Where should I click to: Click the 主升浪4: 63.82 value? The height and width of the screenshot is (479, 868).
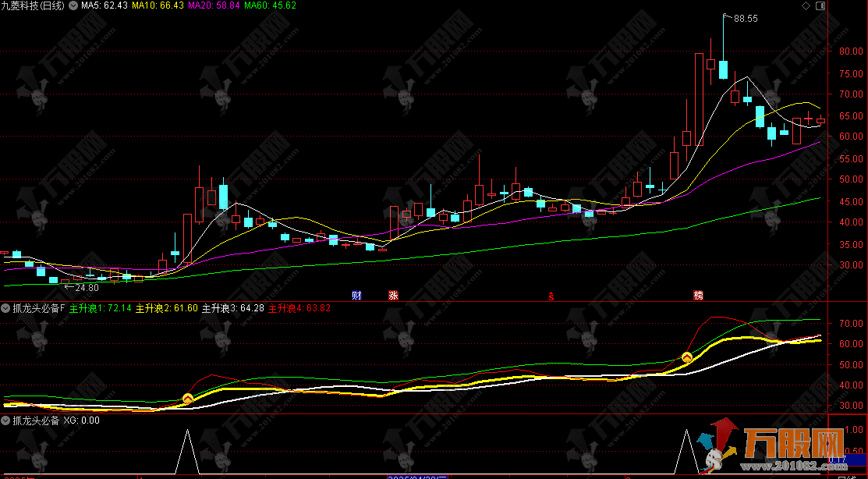click(x=299, y=308)
